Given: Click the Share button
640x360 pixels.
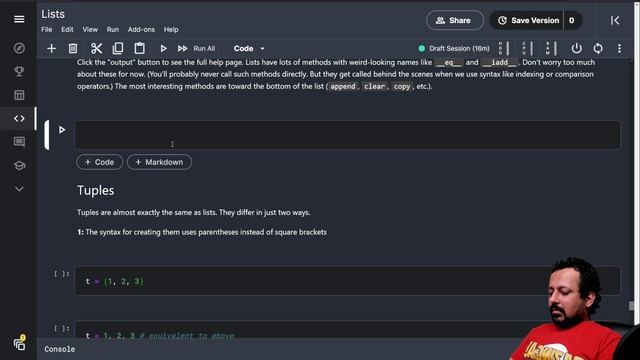Looking at the screenshot, I should (455, 20).
